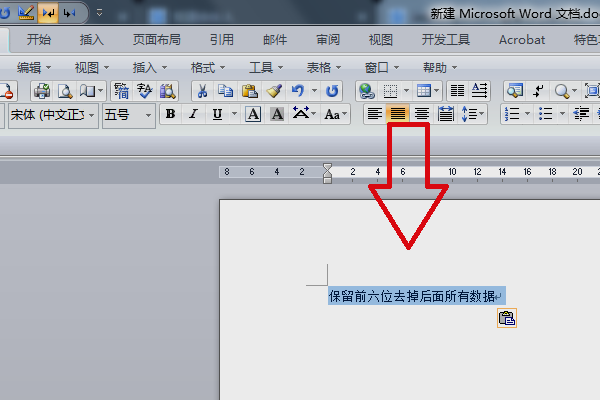Toggle the highlighted quick access arrow-return button

[x=48, y=13]
